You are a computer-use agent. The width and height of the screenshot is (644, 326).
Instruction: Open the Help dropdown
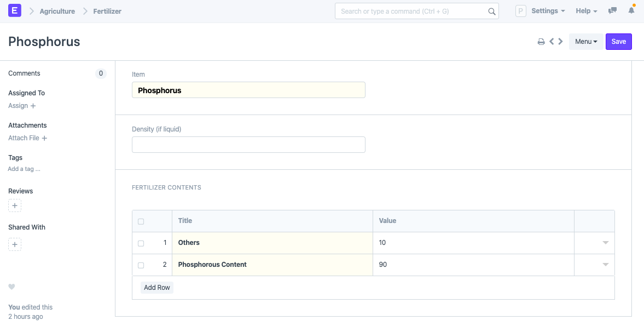[x=587, y=11]
